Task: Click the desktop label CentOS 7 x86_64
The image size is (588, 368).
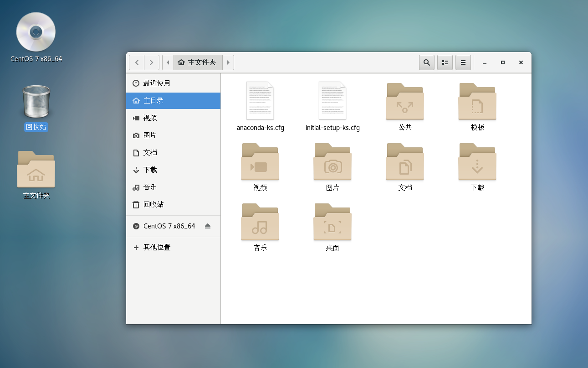Action: point(36,59)
